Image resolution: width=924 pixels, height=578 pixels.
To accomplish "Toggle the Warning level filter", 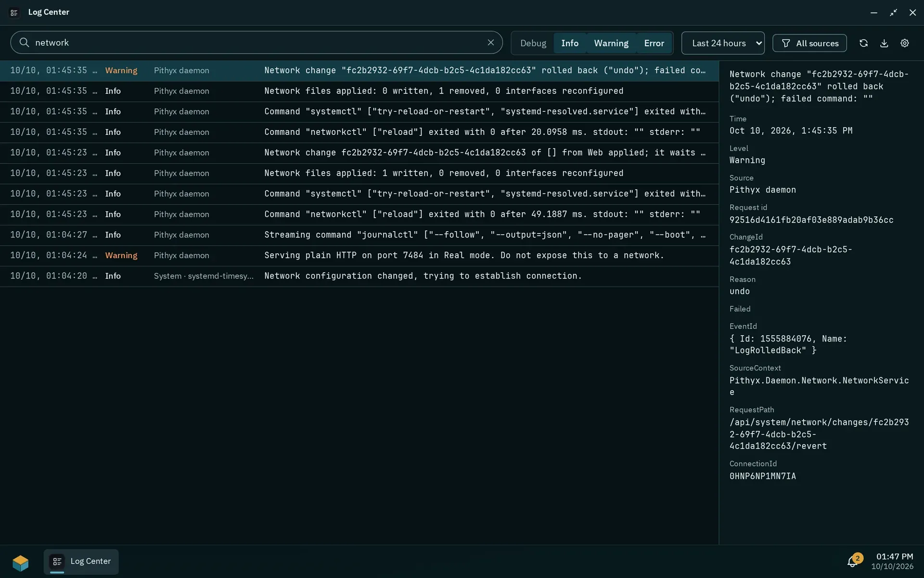I will (x=611, y=43).
